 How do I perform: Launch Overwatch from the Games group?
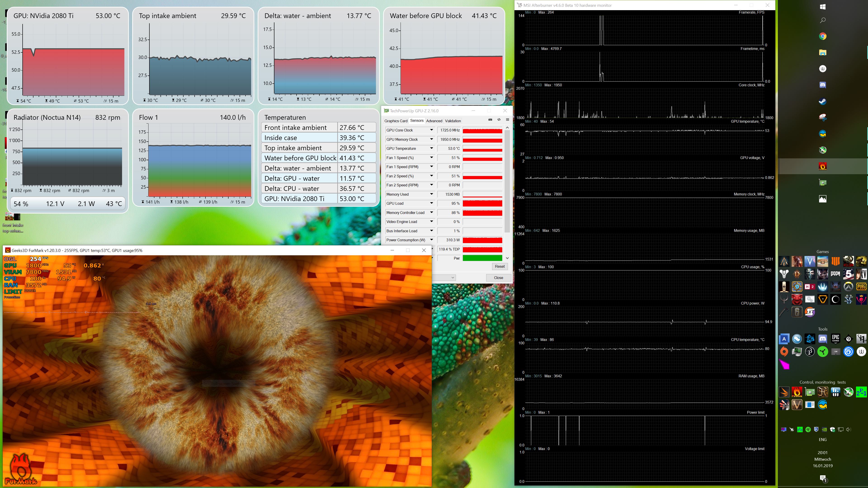(849, 286)
